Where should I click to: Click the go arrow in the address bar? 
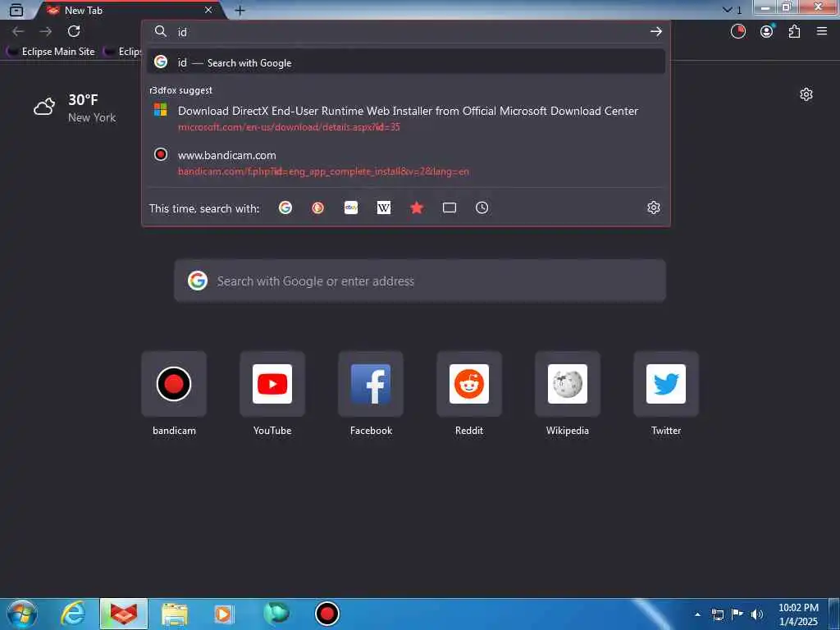[x=655, y=32]
